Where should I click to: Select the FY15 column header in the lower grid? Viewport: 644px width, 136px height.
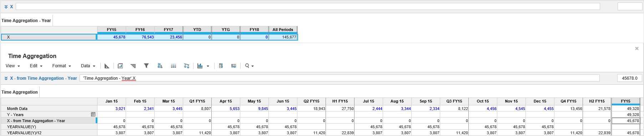click(x=625, y=101)
